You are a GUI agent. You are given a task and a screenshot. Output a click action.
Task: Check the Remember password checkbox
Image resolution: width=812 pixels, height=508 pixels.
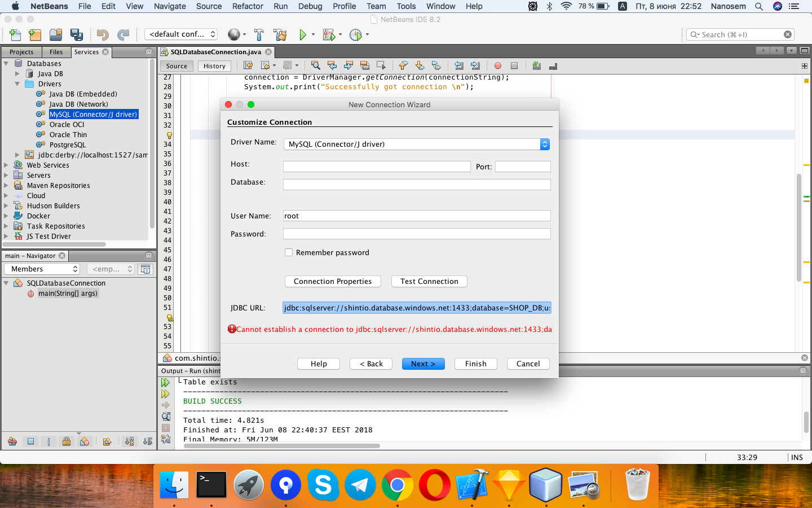[x=289, y=252]
